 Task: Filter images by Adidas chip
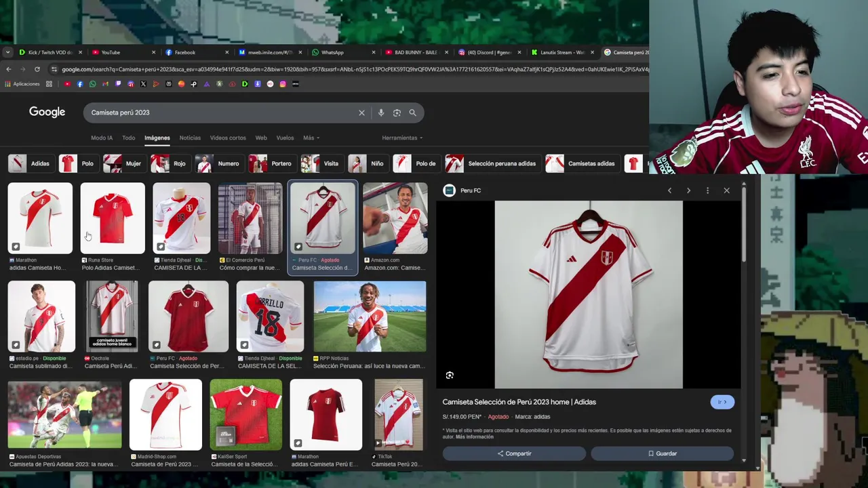[30, 163]
